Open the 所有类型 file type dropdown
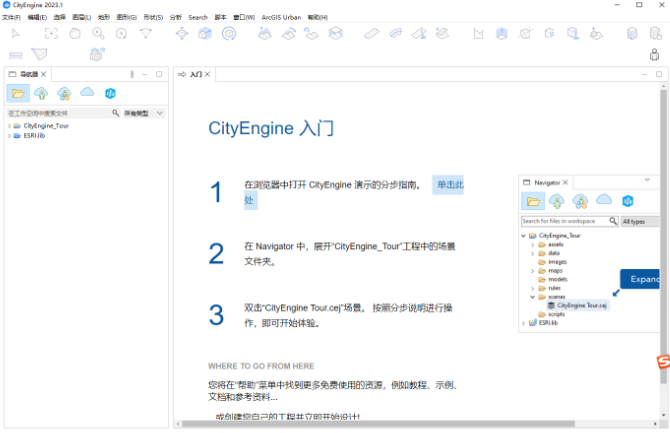The height and width of the screenshot is (433, 670). point(143,114)
